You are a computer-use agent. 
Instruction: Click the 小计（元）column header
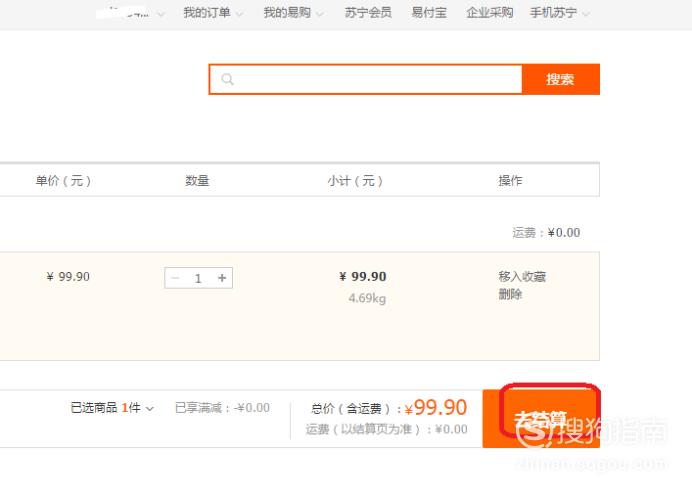(x=355, y=181)
